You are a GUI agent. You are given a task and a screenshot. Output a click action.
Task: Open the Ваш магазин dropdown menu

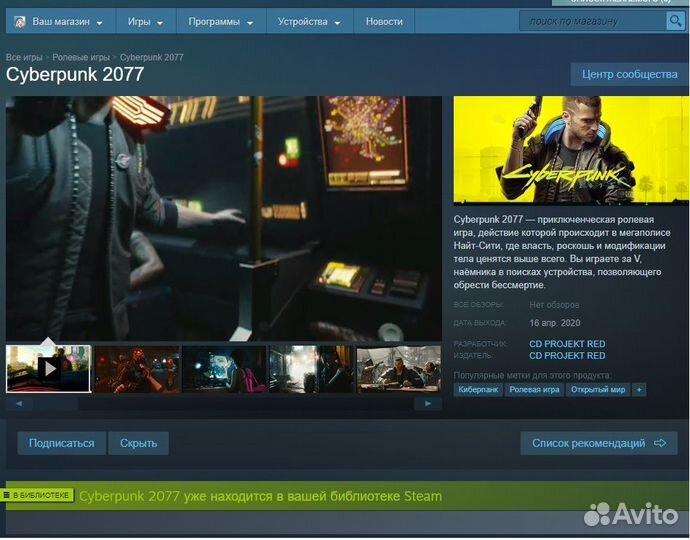(x=61, y=22)
